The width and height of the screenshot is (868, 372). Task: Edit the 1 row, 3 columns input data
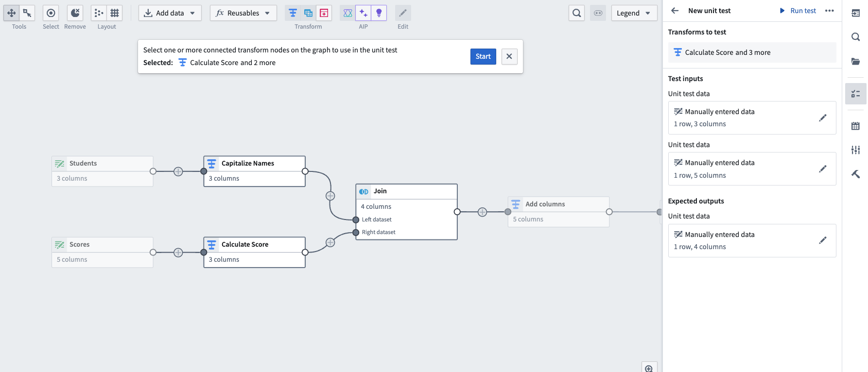point(822,118)
